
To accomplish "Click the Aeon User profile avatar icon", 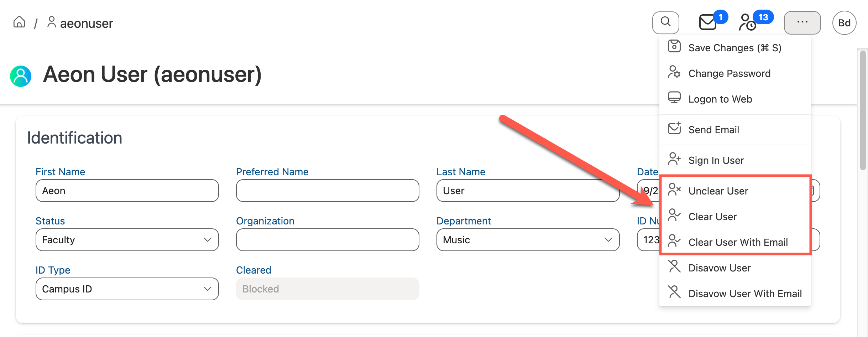I will coord(20,75).
